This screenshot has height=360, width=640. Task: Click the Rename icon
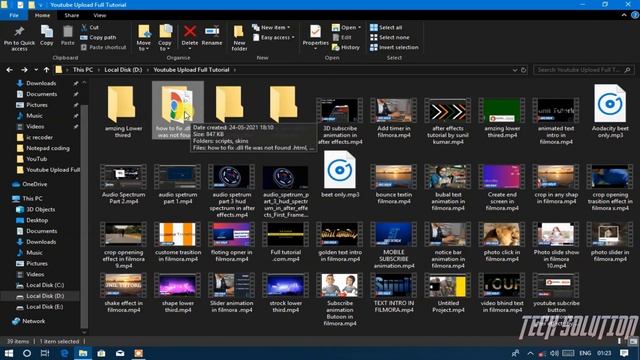(x=212, y=31)
